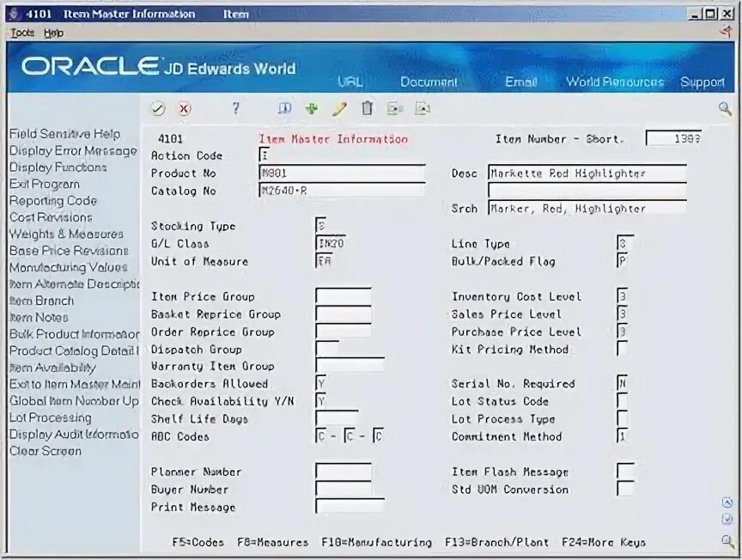Click the green plus add icon
Screen dimensions: 742x560
point(312,109)
